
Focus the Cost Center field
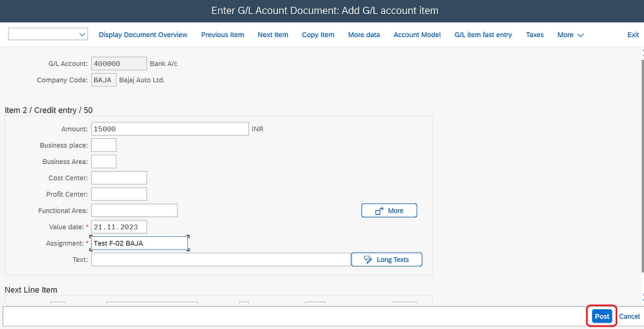pyautogui.click(x=119, y=178)
